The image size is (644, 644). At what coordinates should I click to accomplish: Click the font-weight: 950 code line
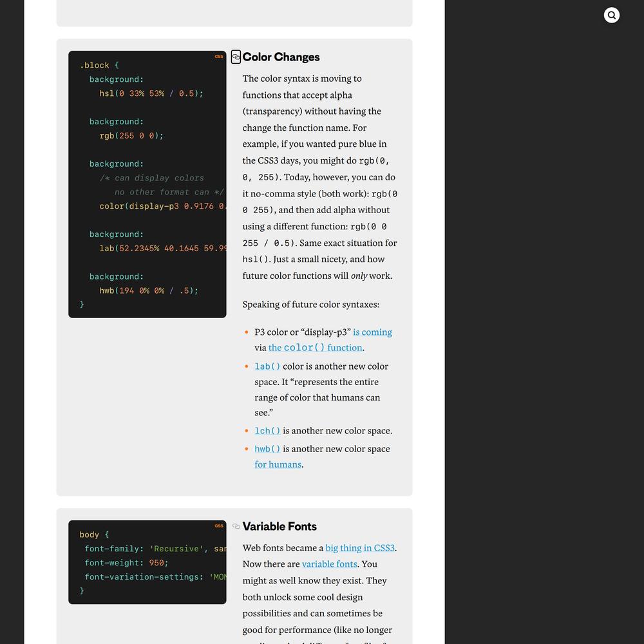[x=126, y=563]
